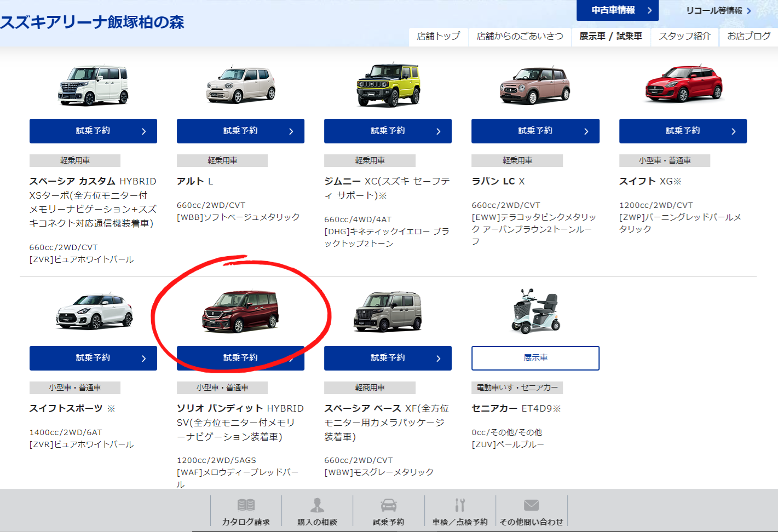Open the カタログ請求 catalog book icon
778x532 pixels.
point(246,505)
